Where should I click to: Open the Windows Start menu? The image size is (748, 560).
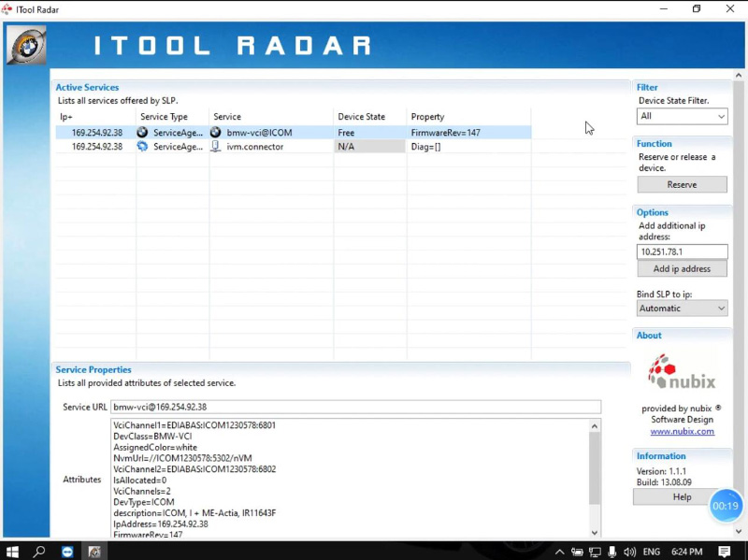pos(12,552)
